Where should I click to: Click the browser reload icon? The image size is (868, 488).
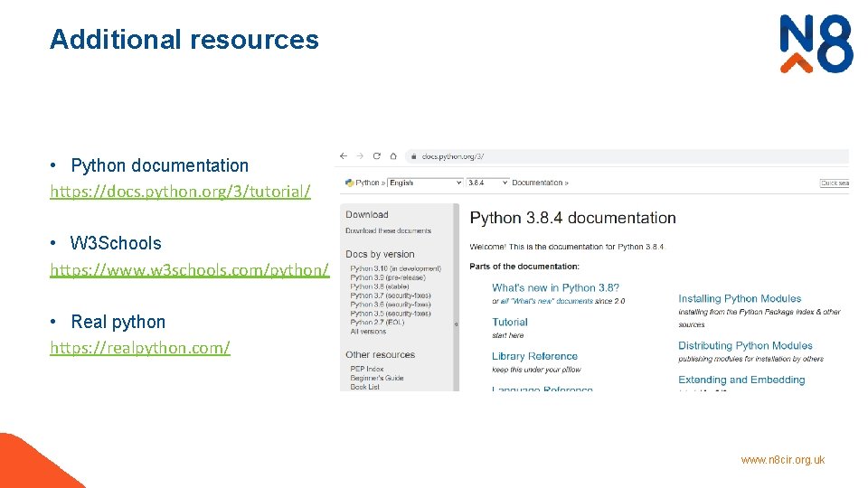tap(376, 156)
